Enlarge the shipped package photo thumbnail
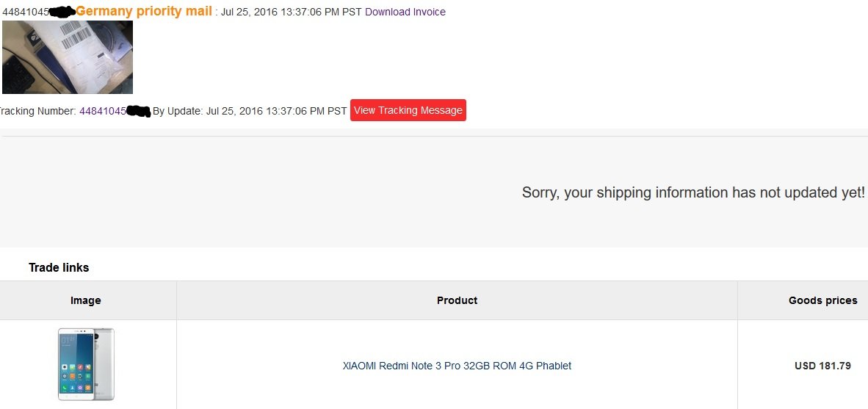868x409 pixels. pos(68,57)
